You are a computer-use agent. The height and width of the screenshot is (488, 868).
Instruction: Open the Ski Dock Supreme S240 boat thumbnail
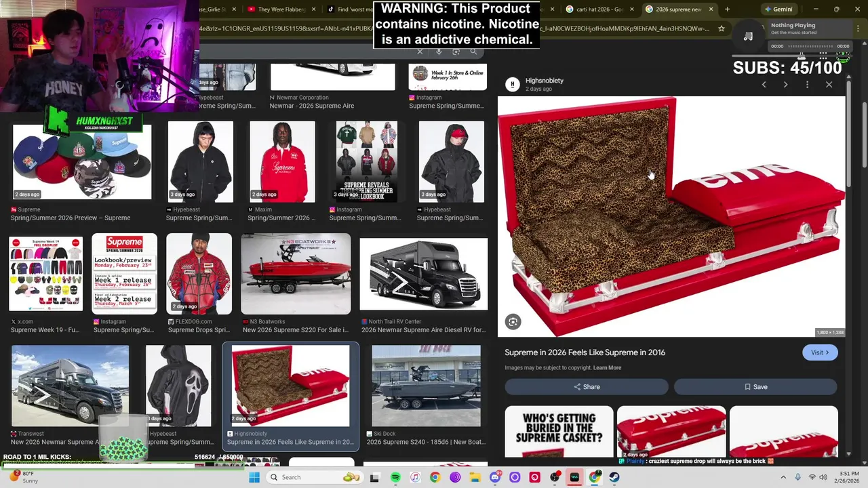coord(427,386)
